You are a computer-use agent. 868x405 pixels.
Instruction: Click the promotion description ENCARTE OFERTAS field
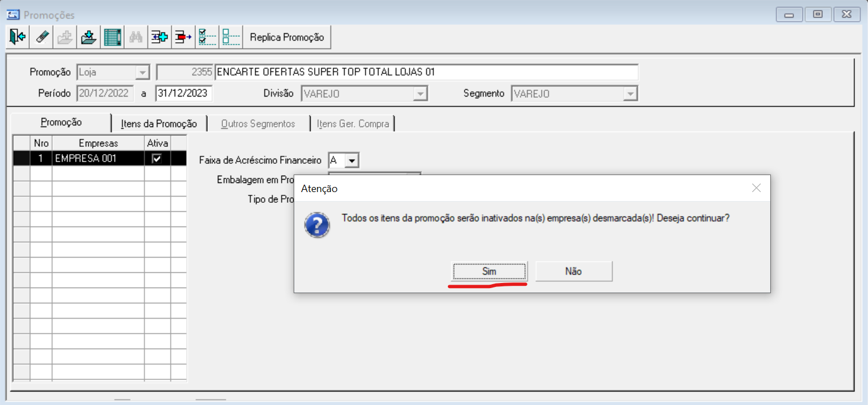pyautogui.click(x=426, y=72)
